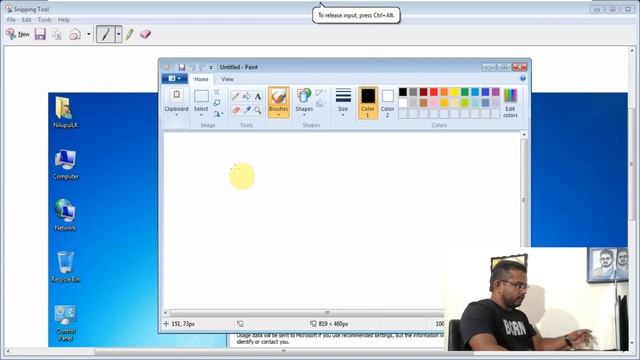
Task: Select the Recycle Bin desktop icon
Action: point(65,267)
